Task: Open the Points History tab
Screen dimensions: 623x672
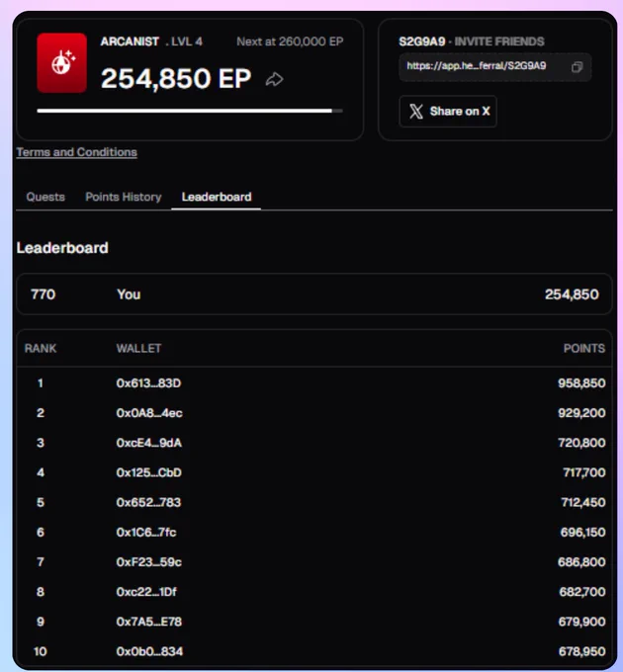Action: click(123, 197)
